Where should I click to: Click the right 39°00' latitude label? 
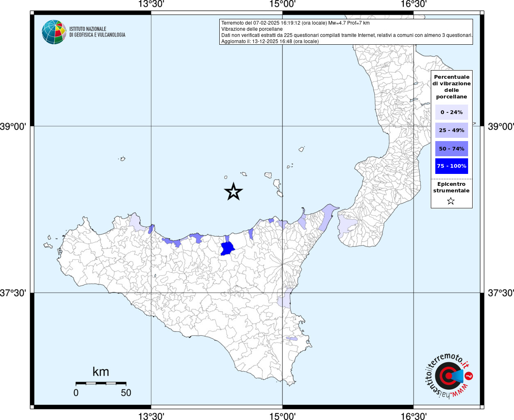[500, 126]
